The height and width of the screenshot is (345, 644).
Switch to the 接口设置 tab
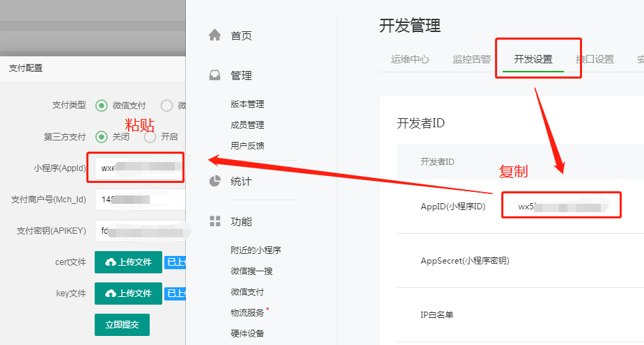(595, 60)
